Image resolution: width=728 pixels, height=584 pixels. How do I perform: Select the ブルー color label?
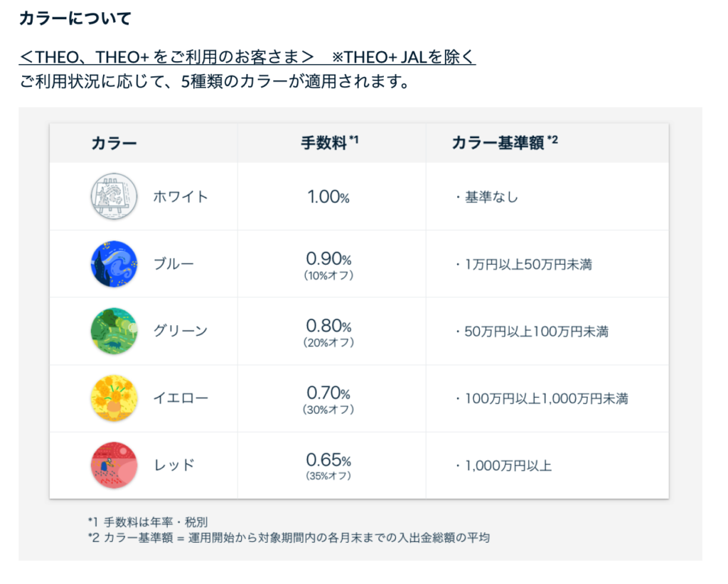[x=173, y=264]
